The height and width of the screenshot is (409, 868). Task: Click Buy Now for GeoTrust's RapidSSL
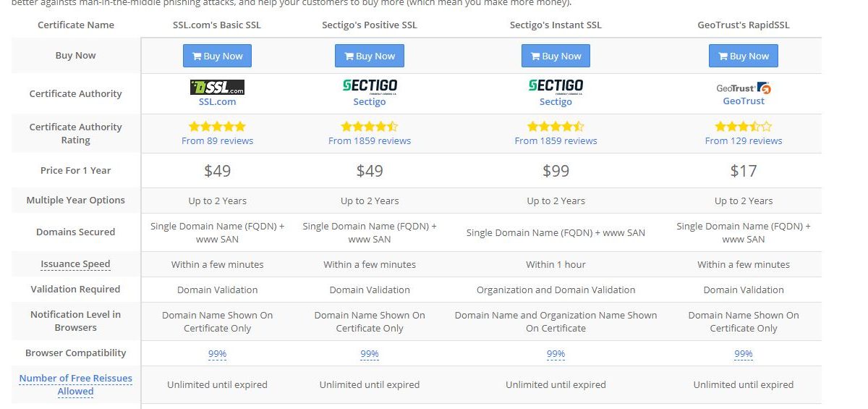coord(744,56)
